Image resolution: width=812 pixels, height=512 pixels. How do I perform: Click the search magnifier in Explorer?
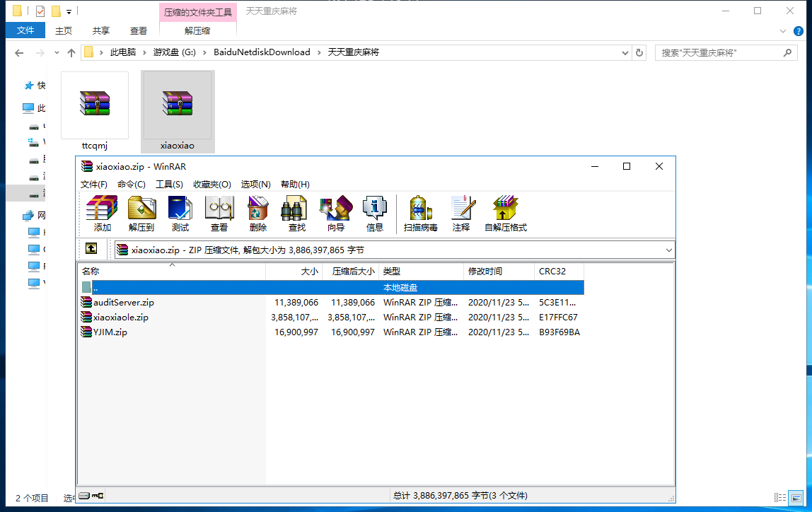[788, 53]
